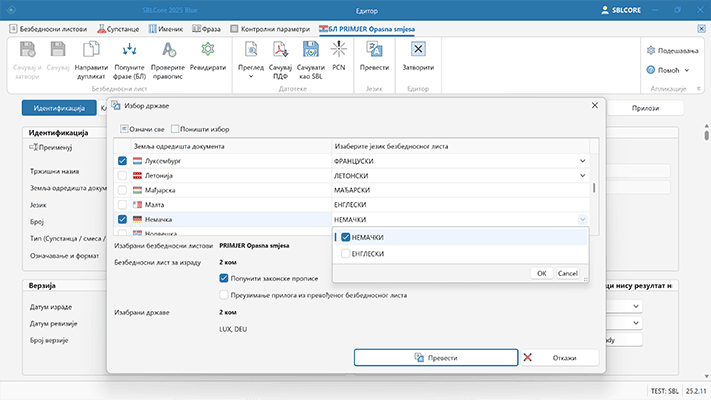The image size is (711, 400).
Task: Click OK in the language popup
Action: [541, 273]
